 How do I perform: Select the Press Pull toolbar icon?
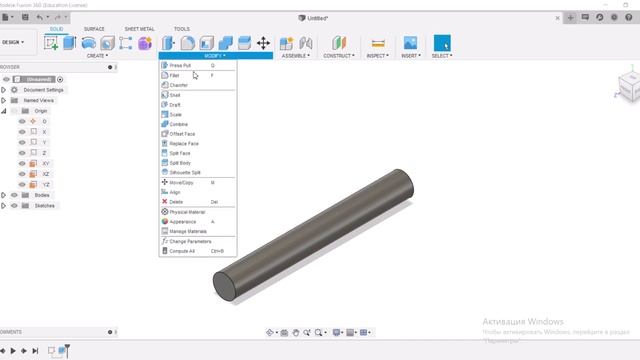click(168, 43)
